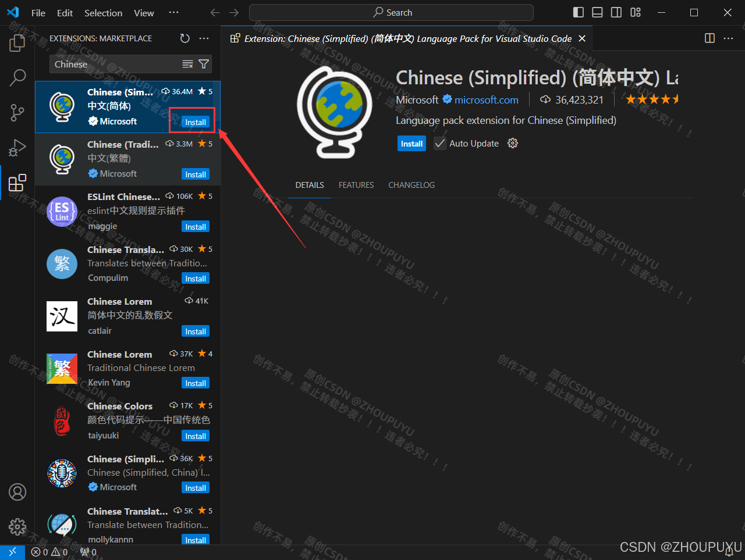
Task: Open the microsoft.com publisher link
Action: (x=487, y=100)
